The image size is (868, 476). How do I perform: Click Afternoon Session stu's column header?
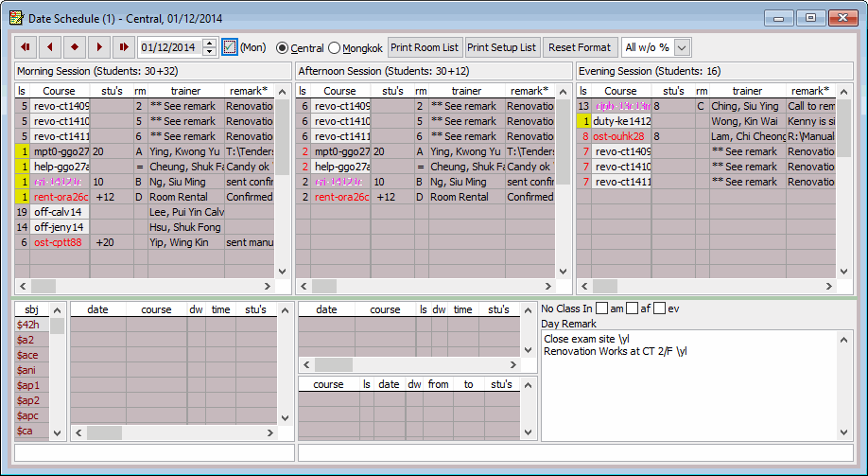pos(392,91)
